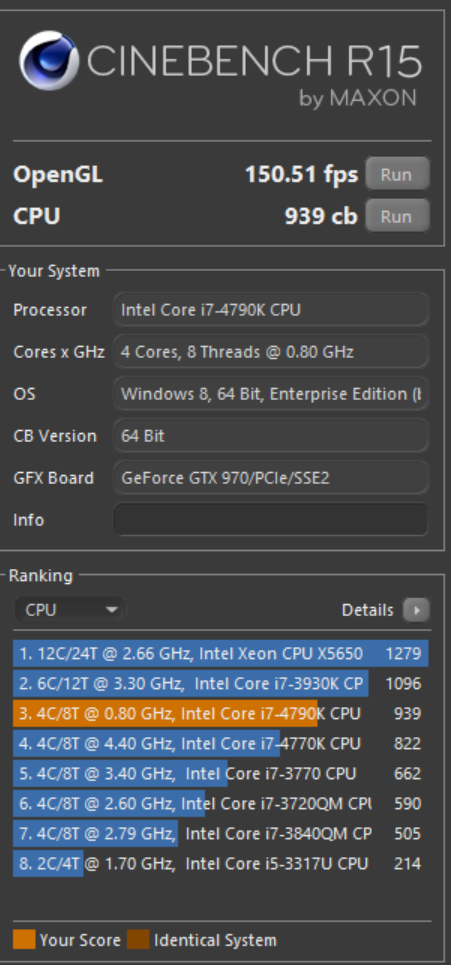Select the orange i7-4790K ranking entry
The height and width of the screenshot is (965, 451).
(221, 713)
